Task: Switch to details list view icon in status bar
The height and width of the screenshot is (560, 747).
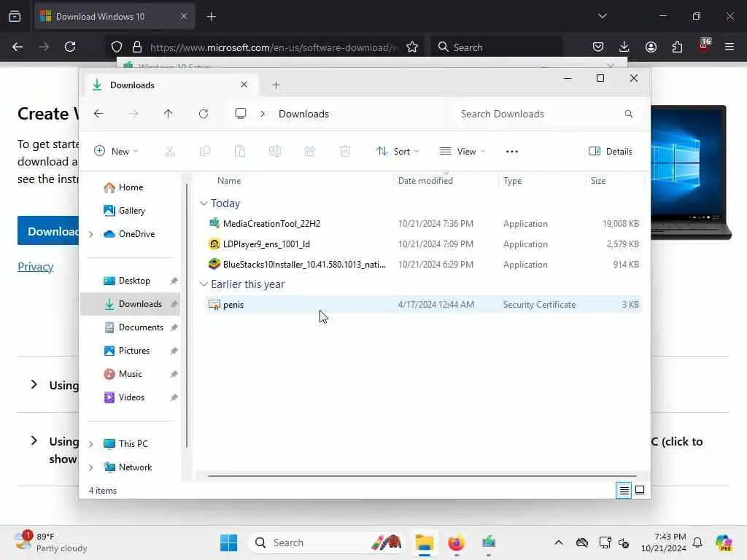Action: tap(624, 490)
